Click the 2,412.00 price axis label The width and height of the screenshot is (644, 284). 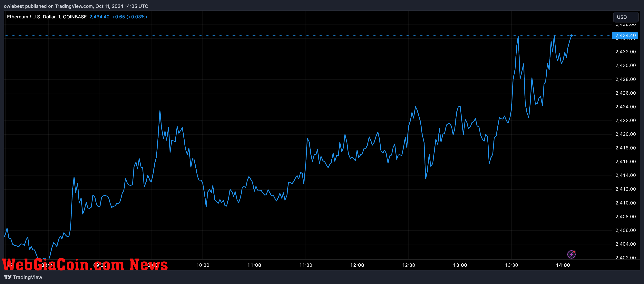click(626, 189)
